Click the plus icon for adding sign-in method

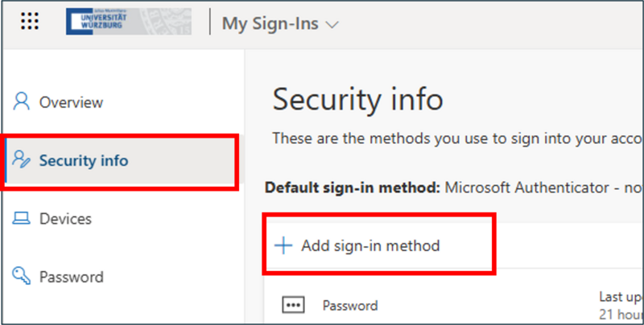[x=283, y=245]
